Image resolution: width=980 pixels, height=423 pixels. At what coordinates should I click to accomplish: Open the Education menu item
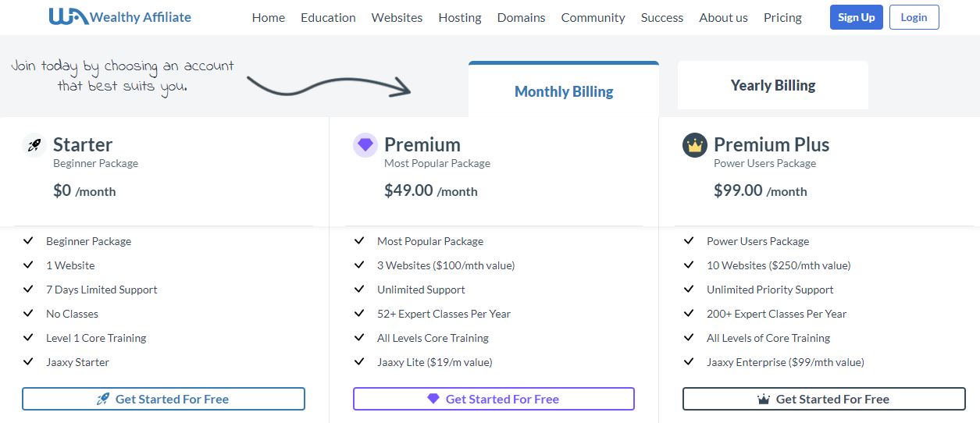point(328,17)
